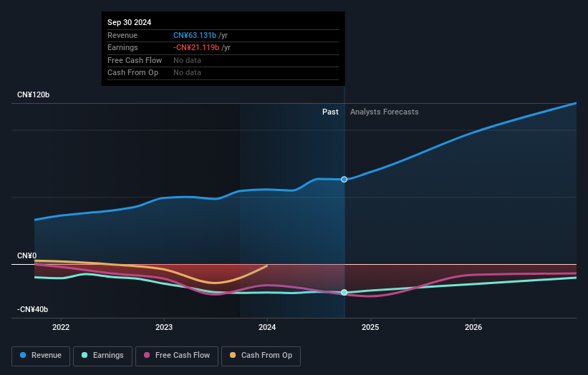
Task: Toggle the Revenue legend button
Action: pyautogui.click(x=41, y=356)
